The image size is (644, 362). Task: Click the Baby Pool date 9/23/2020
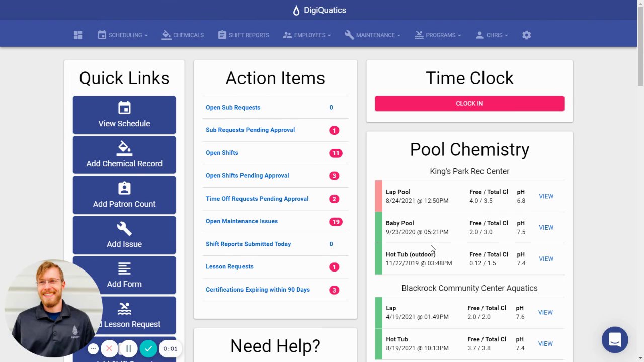(x=417, y=232)
